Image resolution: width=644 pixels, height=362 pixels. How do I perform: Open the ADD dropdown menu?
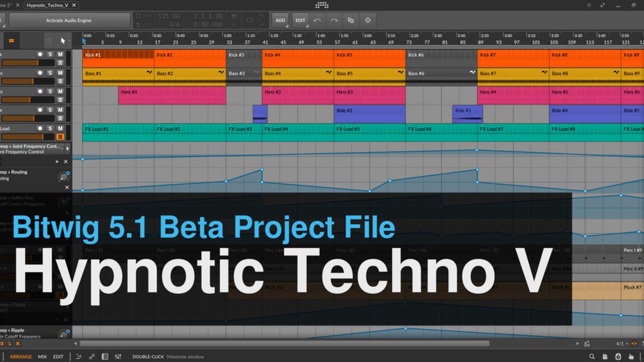pyautogui.click(x=280, y=21)
